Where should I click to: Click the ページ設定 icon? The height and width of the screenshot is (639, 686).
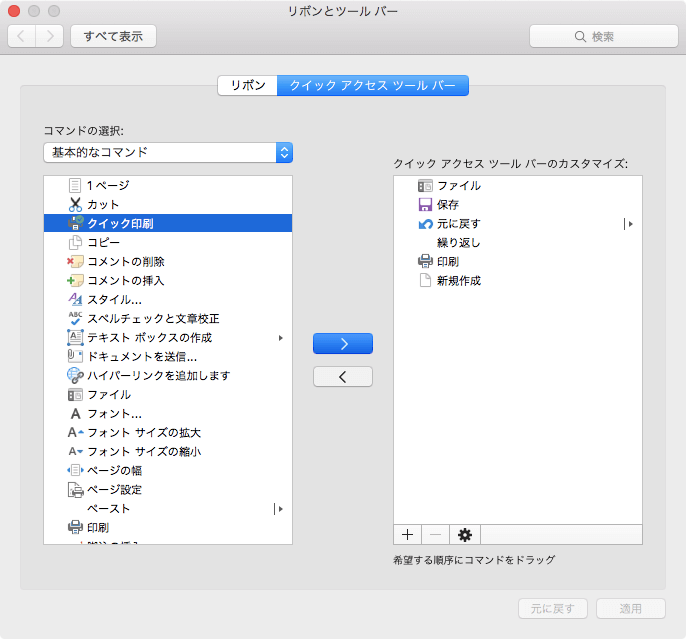click(x=75, y=489)
